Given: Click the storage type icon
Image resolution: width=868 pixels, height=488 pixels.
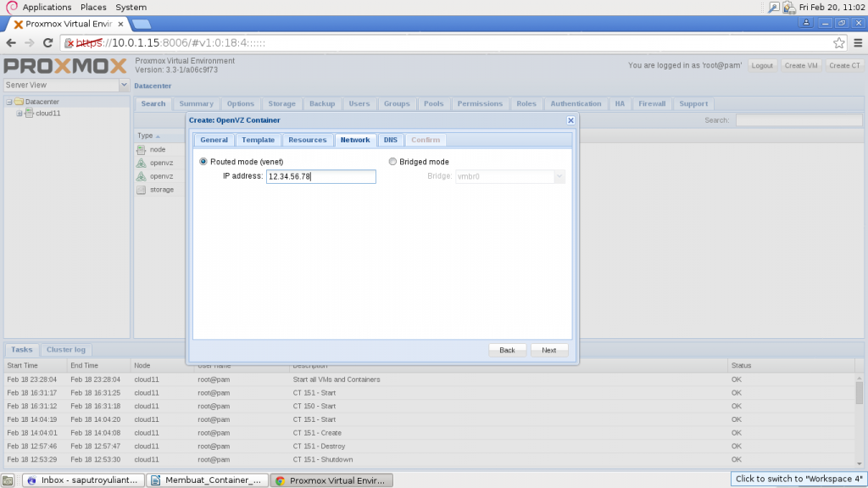Looking at the screenshot, I should (142, 190).
